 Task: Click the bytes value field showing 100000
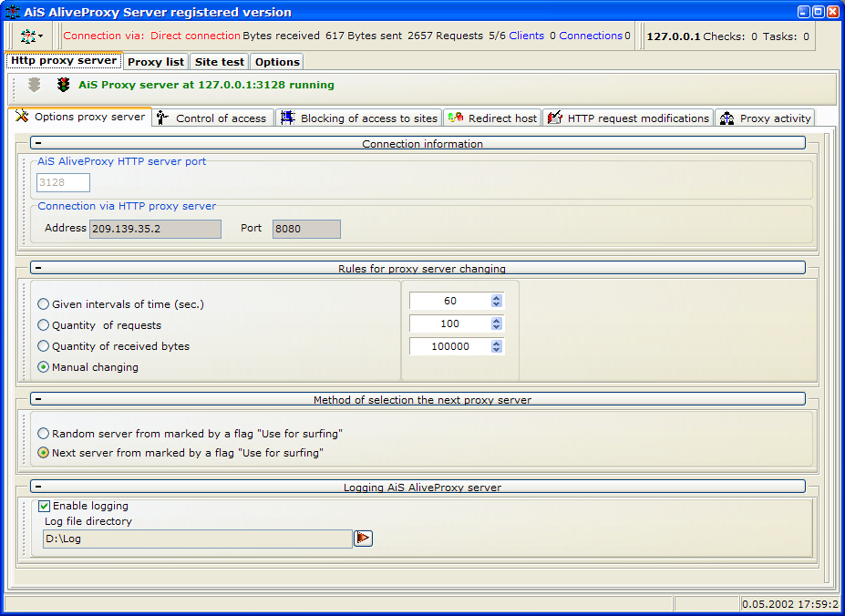pyautogui.click(x=450, y=346)
